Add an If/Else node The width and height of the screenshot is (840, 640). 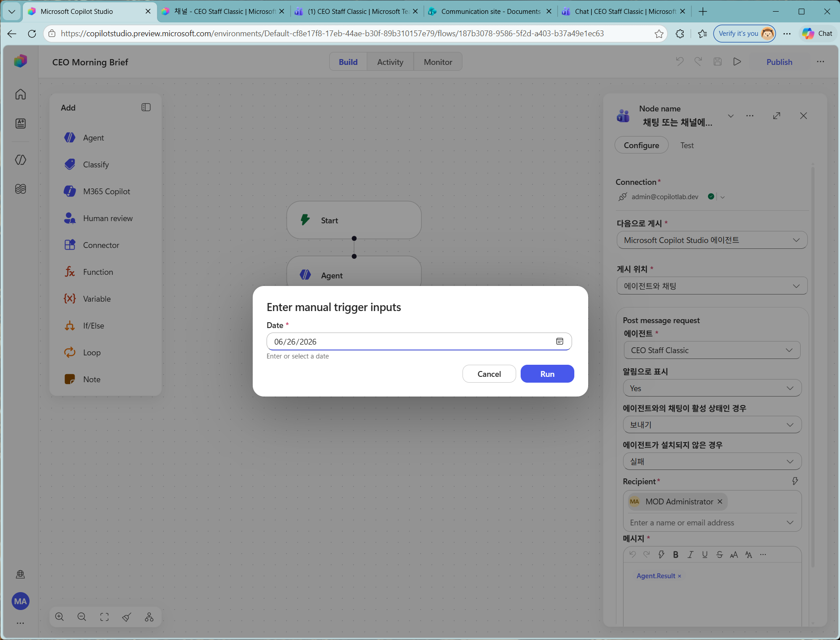[x=106, y=326]
